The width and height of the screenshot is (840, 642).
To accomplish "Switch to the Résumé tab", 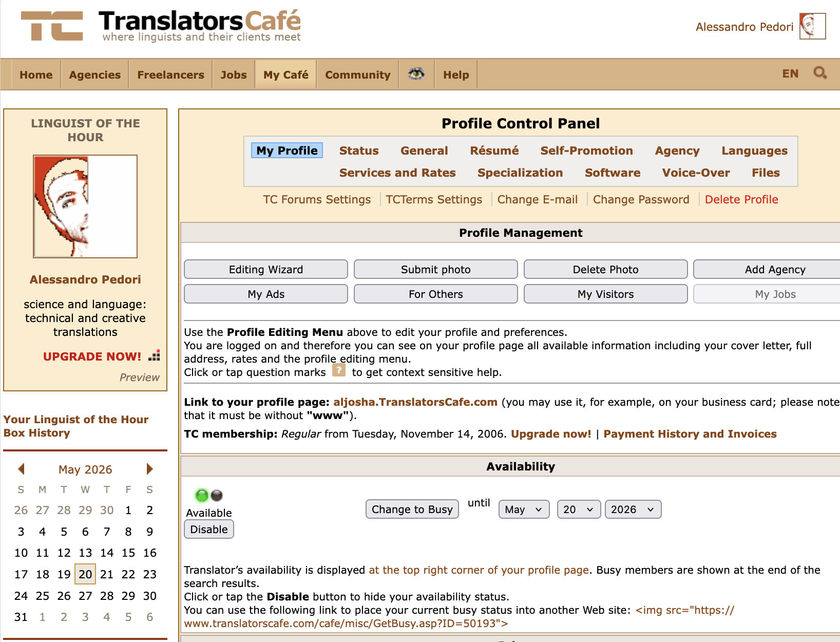I will click(x=494, y=150).
